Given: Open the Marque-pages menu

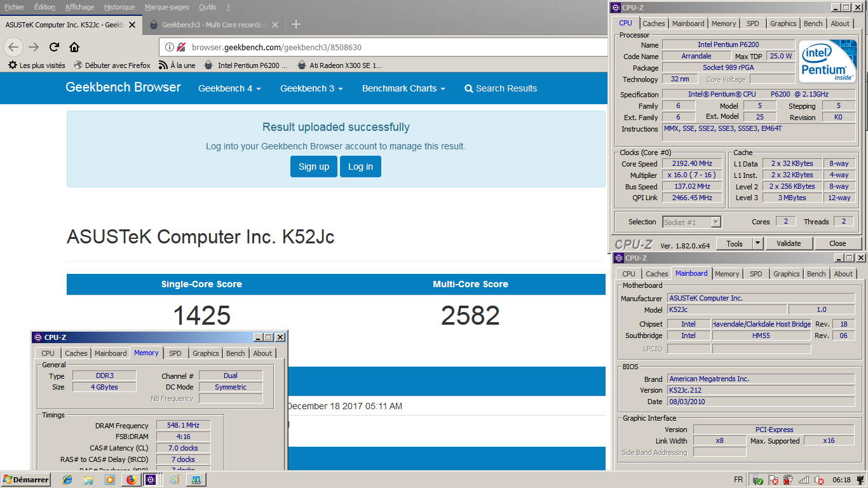Looking at the screenshot, I should (x=166, y=7).
